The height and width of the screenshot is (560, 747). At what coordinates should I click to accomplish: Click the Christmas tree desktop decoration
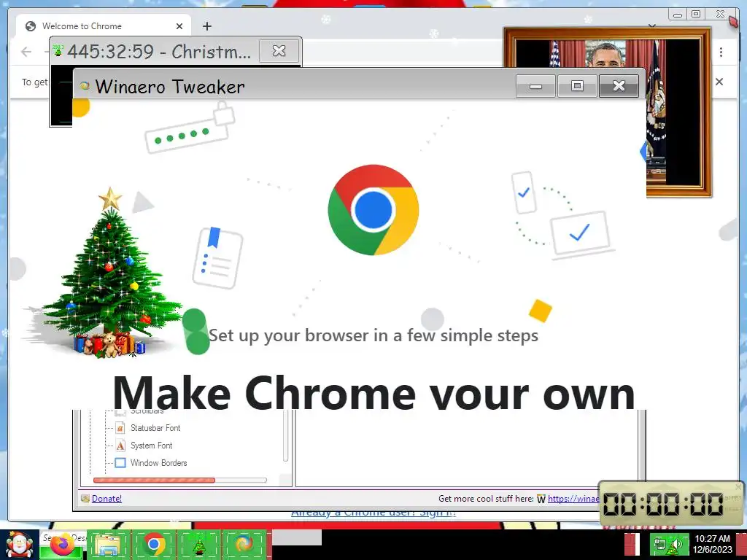tap(107, 274)
